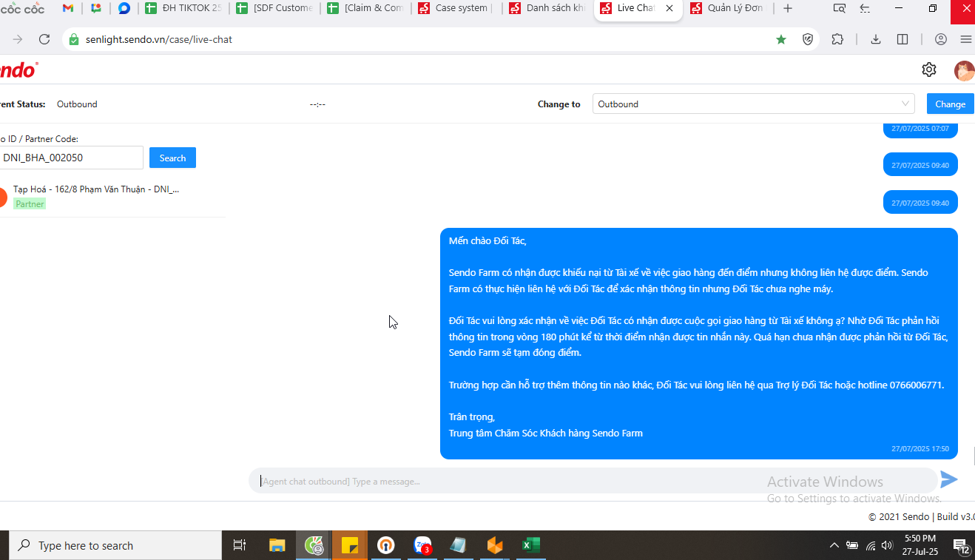Show hidden system tray icons

click(x=834, y=546)
